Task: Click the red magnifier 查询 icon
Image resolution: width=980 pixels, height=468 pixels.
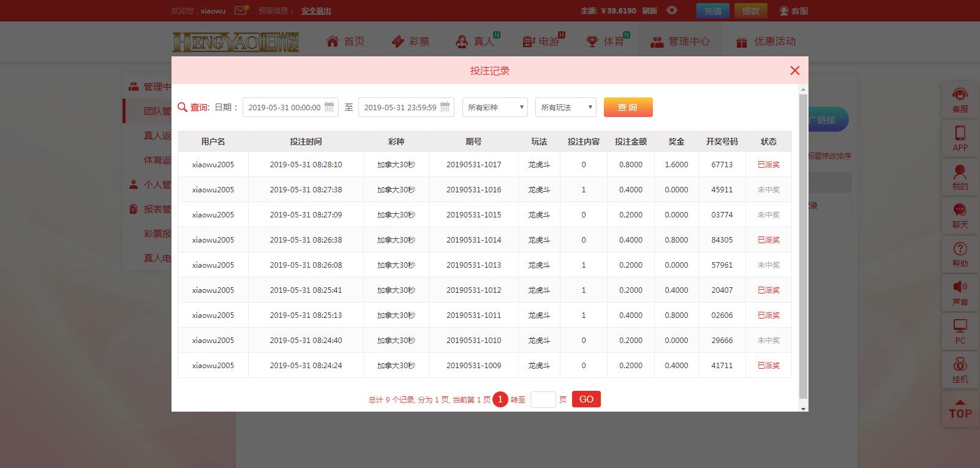Action: click(x=182, y=107)
